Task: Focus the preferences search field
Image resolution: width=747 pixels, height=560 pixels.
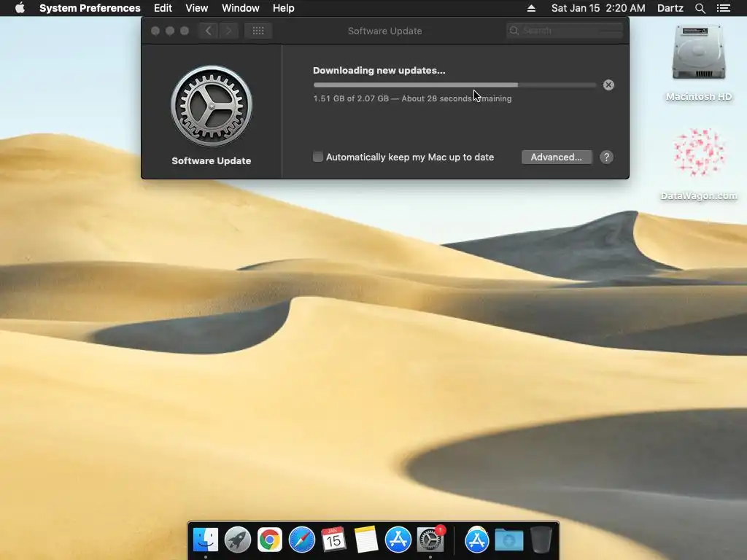Action: (564, 31)
